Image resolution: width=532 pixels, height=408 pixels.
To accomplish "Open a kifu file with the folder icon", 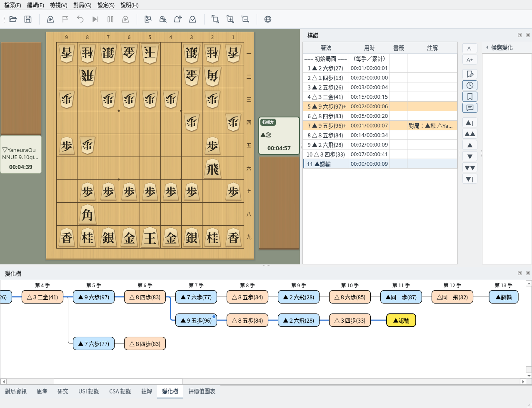I will (x=13, y=19).
